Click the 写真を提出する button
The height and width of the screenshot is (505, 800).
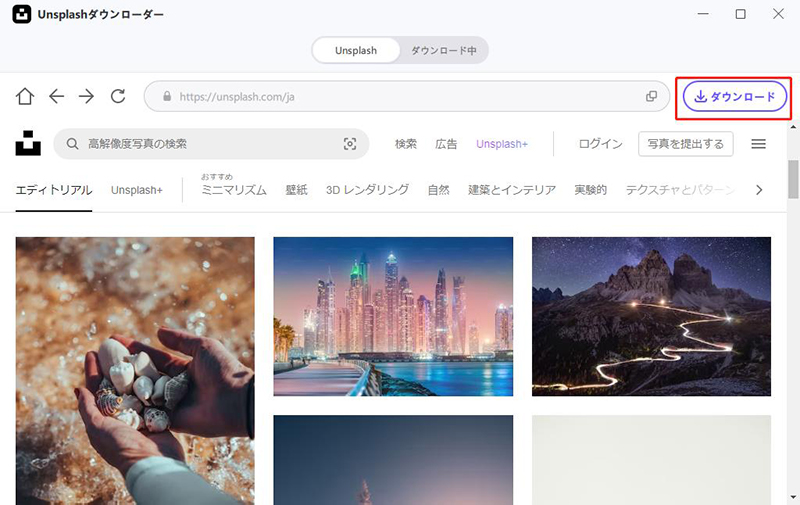pyautogui.click(x=686, y=144)
